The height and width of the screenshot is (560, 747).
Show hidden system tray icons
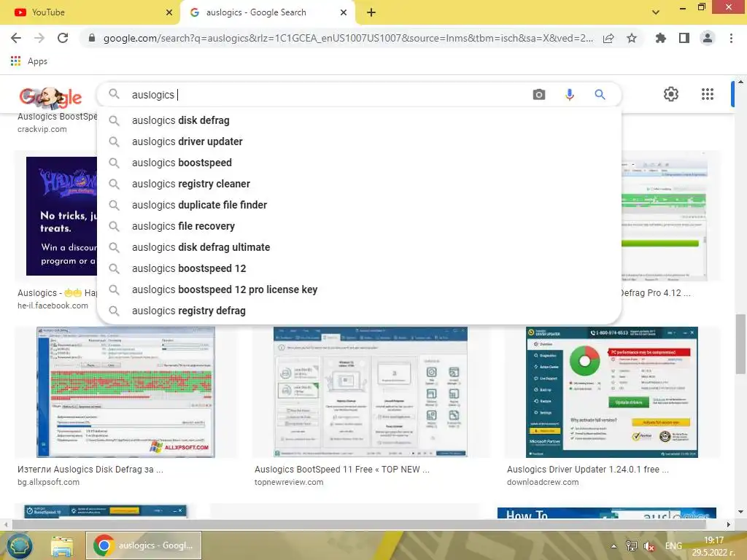point(614,546)
